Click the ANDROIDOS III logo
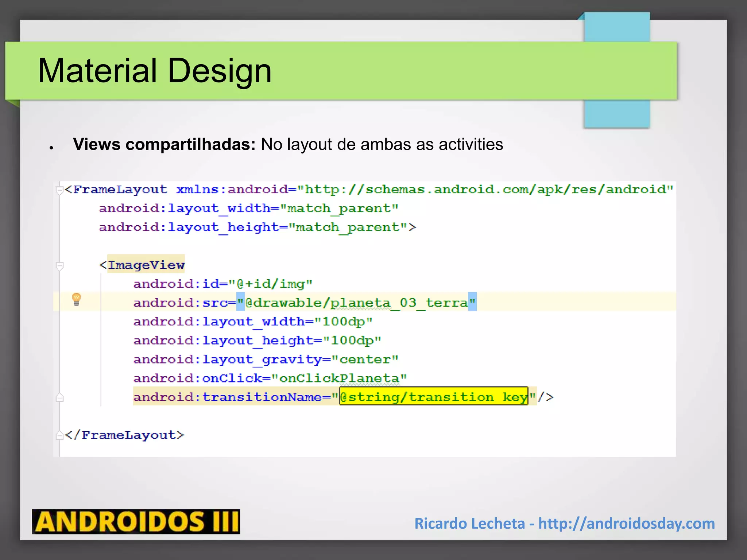The width and height of the screenshot is (747, 560). coord(136,522)
